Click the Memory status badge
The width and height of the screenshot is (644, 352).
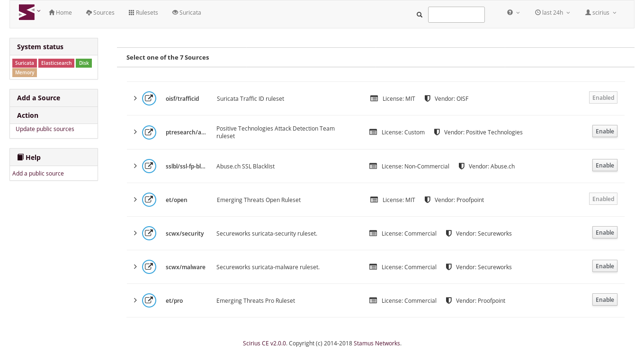tap(25, 72)
